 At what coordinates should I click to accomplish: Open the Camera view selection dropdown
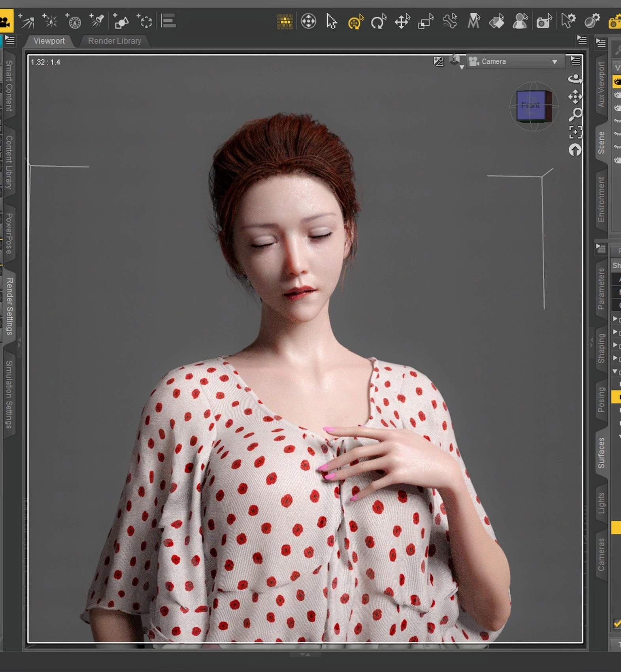click(x=515, y=62)
